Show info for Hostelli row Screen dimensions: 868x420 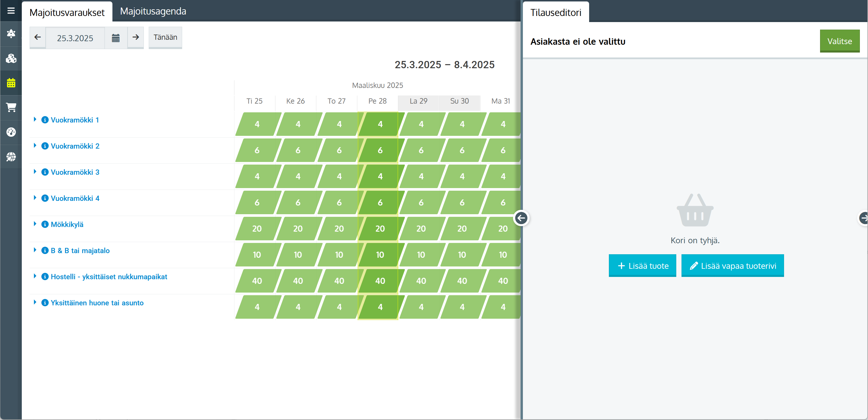(45, 277)
